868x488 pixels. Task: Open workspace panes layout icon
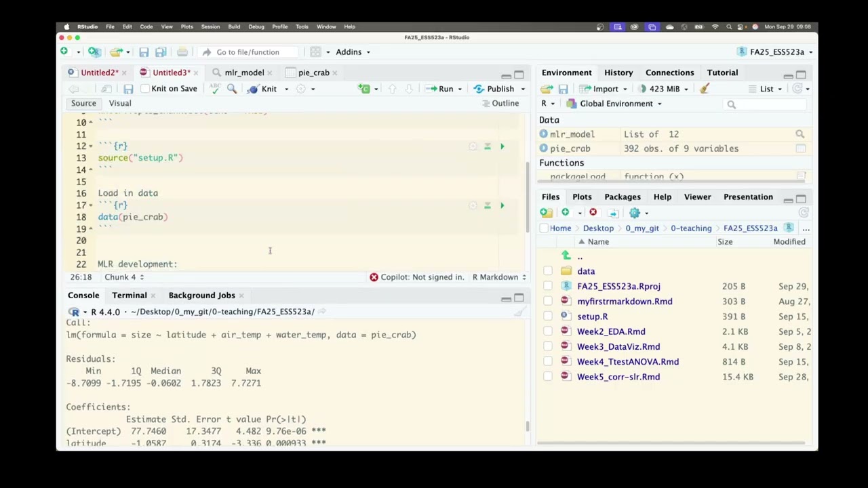coord(315,52)
